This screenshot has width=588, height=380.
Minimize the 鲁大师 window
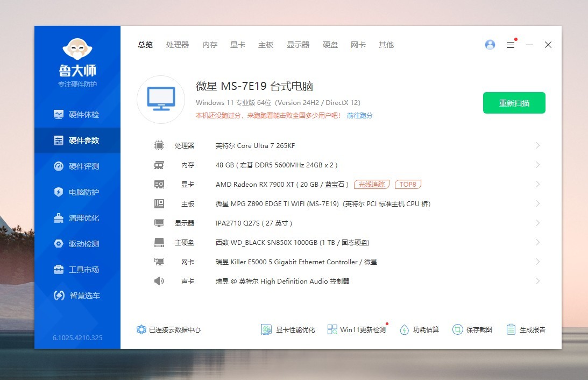(x=529, y=45)
